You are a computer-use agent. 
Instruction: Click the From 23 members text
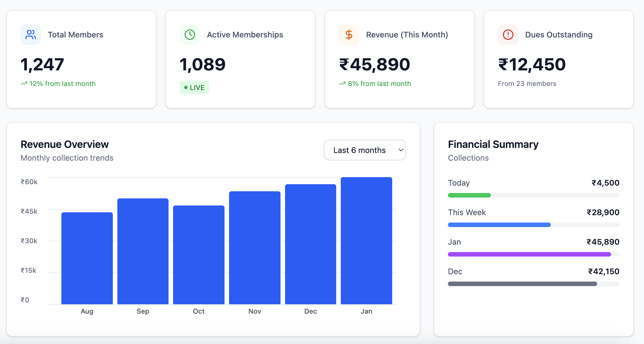click(527, 84)
